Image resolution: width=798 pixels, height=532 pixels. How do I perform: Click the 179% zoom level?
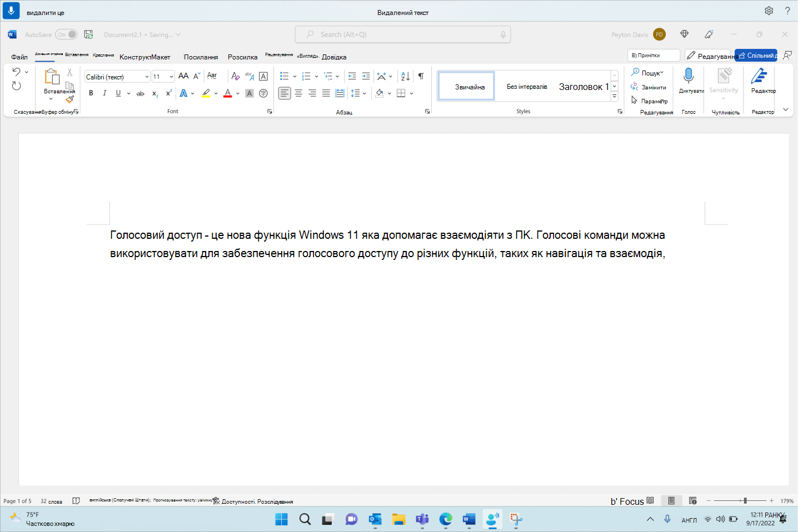tap(787, 501)
